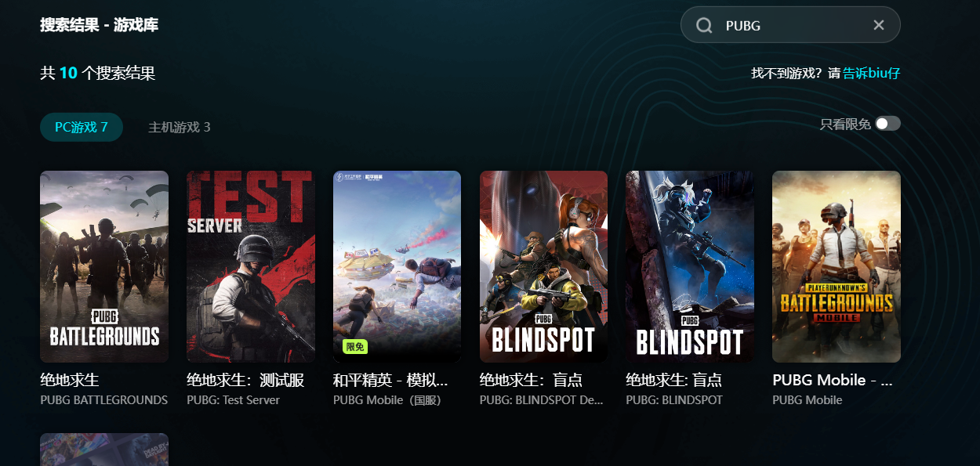Viewport: 980px width, 466px height.
Task: Open the blue-toned PUBG BLINDSPOT cover
Action: point(690,266)
